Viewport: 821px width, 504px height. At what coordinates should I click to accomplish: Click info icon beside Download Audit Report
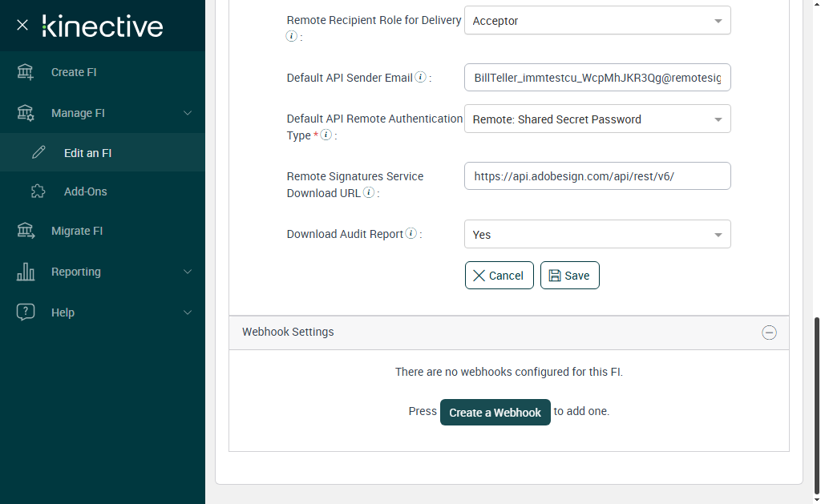tap(411, 234)
